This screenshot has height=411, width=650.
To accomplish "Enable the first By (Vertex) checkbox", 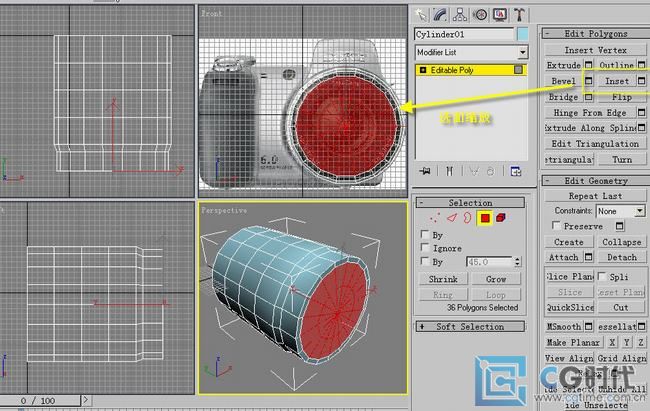I will [424, 234].
